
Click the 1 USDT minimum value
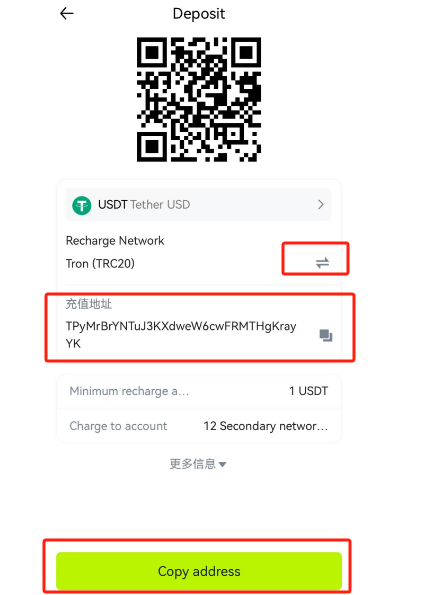coord(308,391)
